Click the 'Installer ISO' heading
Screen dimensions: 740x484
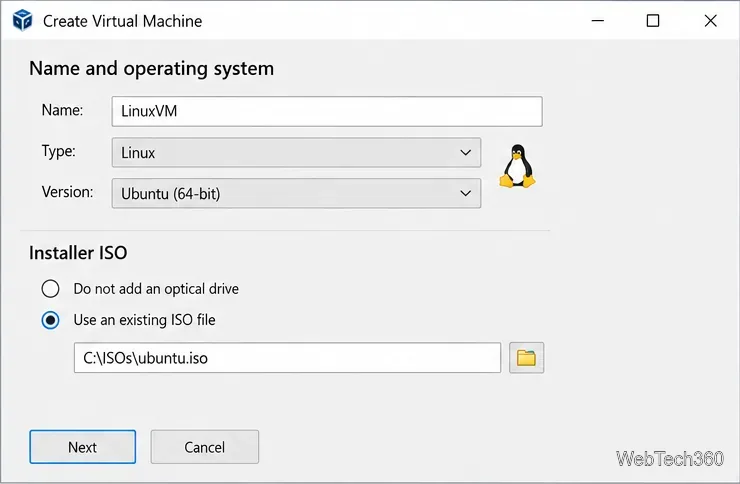tap(78, 253)
